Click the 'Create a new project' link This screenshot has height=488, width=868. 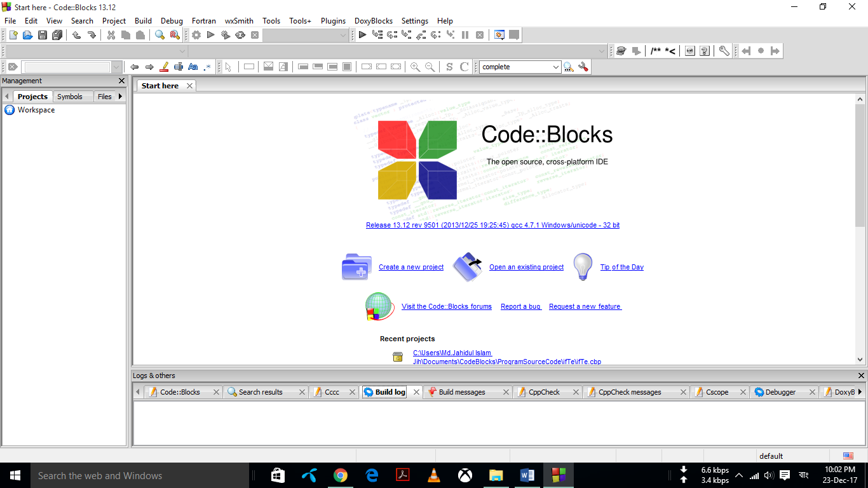coord(411,268)
